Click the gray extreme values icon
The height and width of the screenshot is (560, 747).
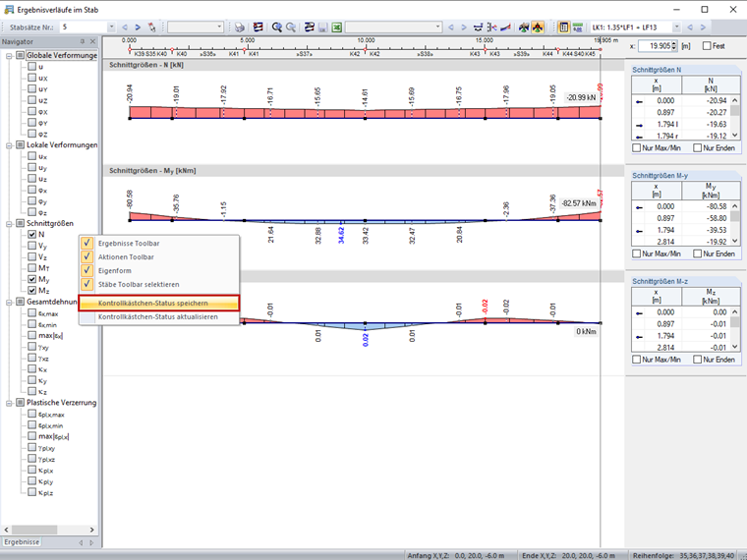[x=524, y=28]
